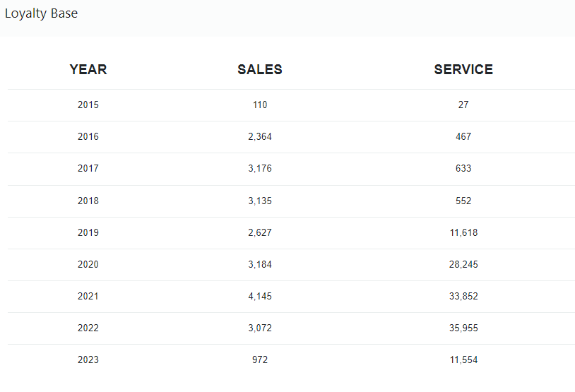575x392 pixels.
Task: Sort by the YEAR column header
Action: pos(88,69)
